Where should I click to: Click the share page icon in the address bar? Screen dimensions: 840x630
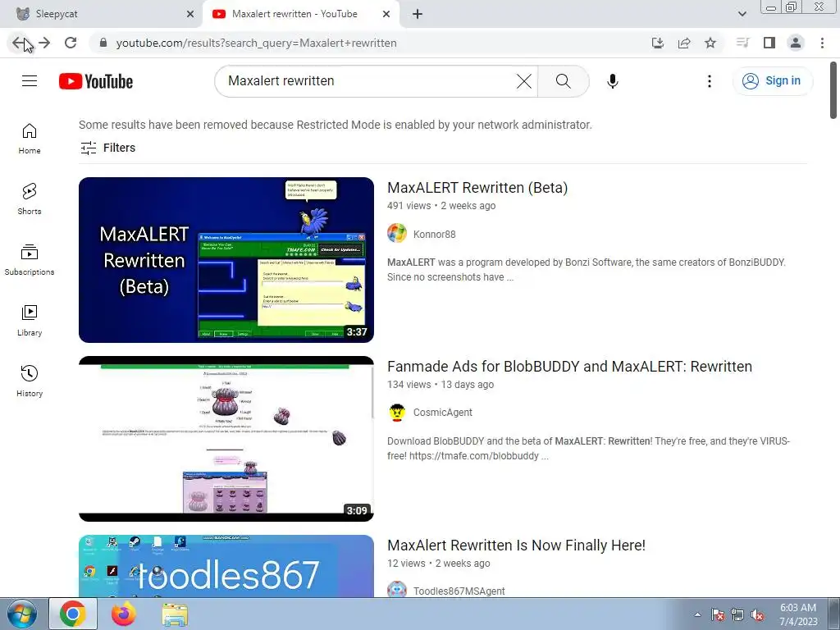click(x=684, y=43)
